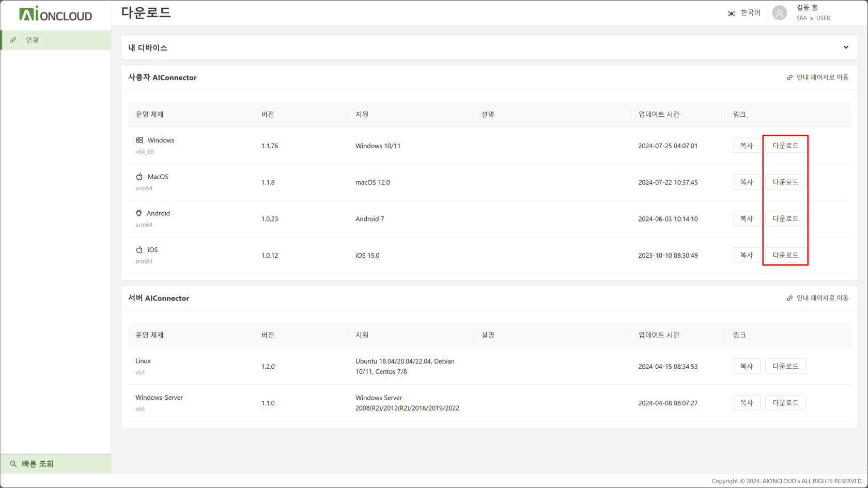Click the AIONCLOUD logo
Screen dimensions: 868x488
[55, 14]
